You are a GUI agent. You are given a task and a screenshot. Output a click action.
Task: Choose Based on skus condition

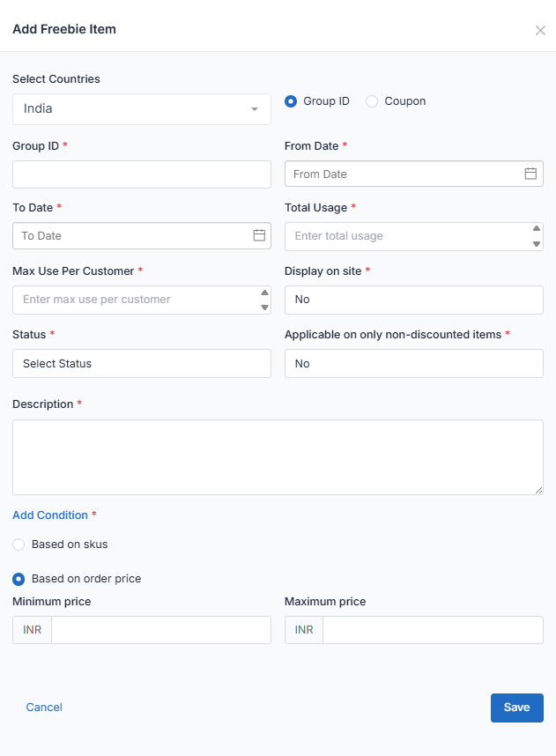tap(19, 545)
